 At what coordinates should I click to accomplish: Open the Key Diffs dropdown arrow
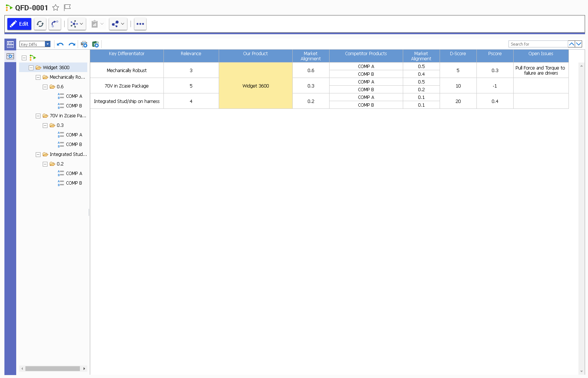47,44
